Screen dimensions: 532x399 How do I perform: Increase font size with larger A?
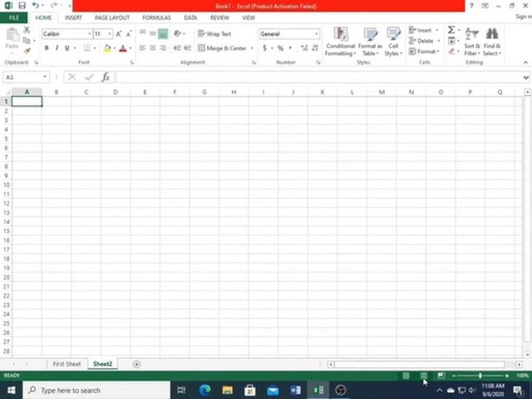(x=119, y=34)
